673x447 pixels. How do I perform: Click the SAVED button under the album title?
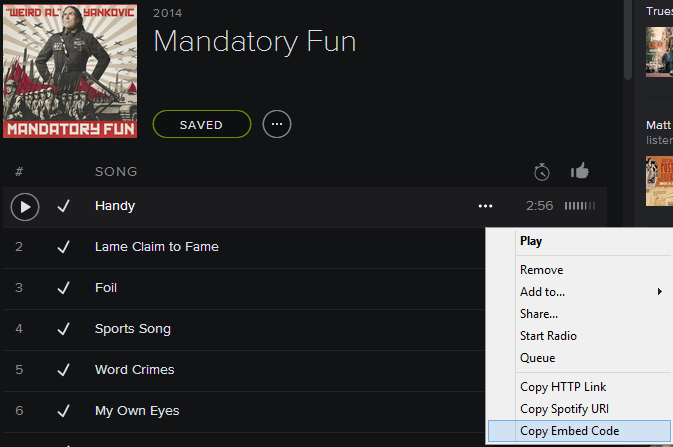click(x=201, y=124)
